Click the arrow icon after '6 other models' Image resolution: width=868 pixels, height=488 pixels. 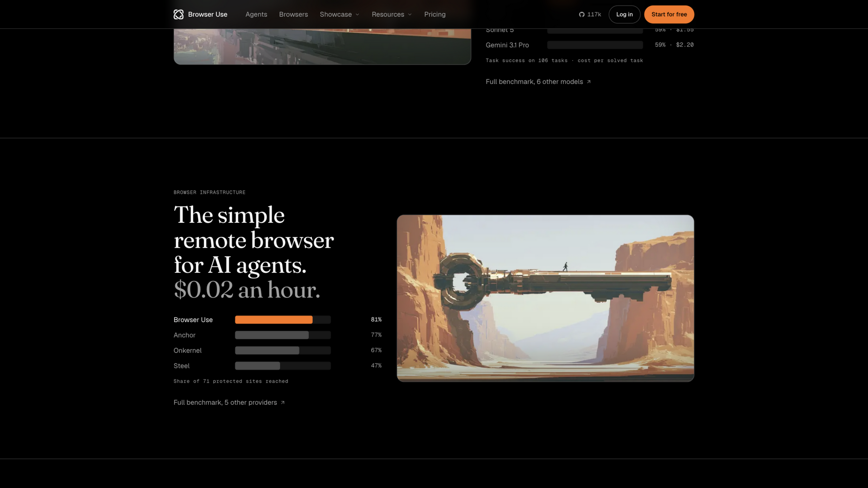tap(589, 82)
